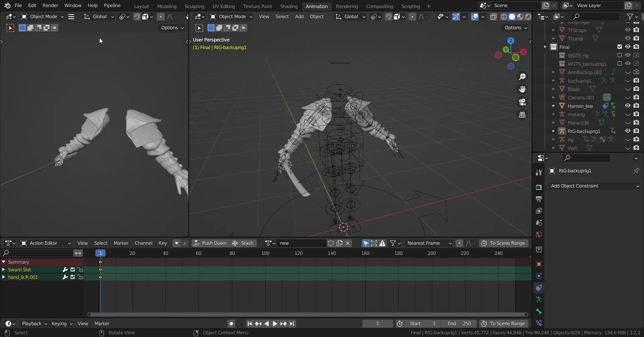
Task: Open the Physics Properties tab
Action: (x=539, y=275)
